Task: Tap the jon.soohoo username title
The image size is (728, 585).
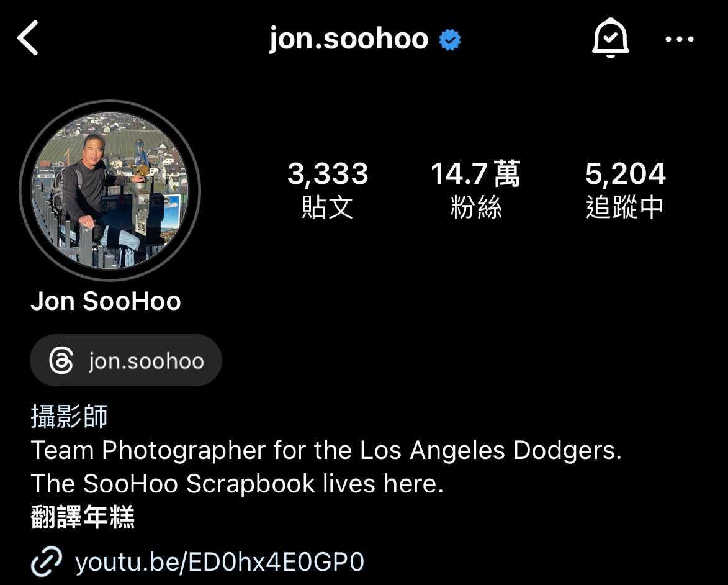Action: [349, 39]
